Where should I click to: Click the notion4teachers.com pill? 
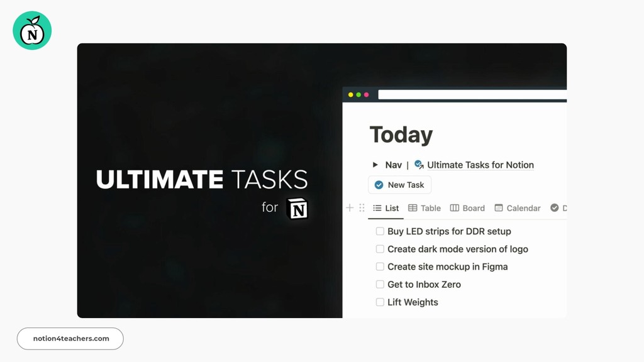70,339
